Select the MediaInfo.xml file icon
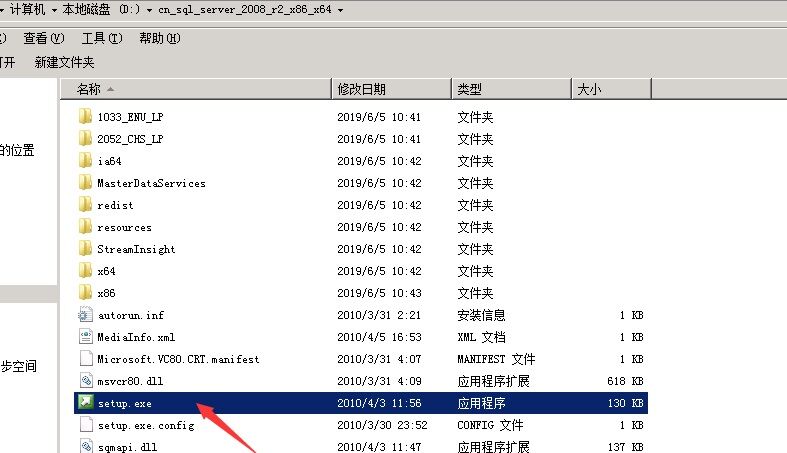787x453 pixels. [85, 337]
